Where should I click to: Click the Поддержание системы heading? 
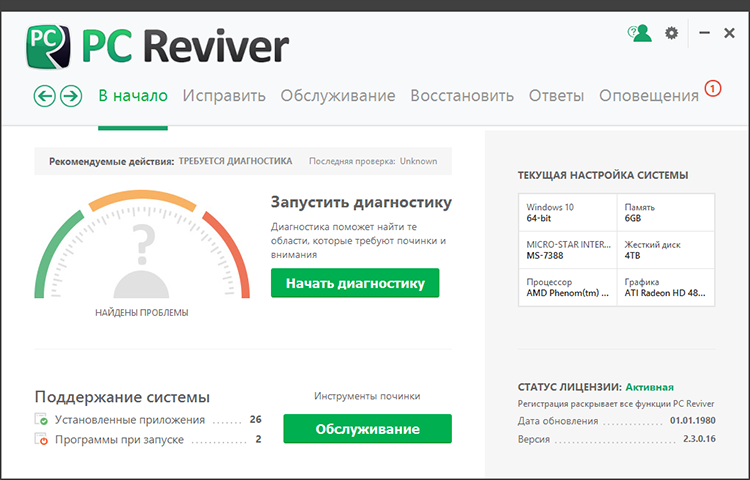click(x=122, y=397)
